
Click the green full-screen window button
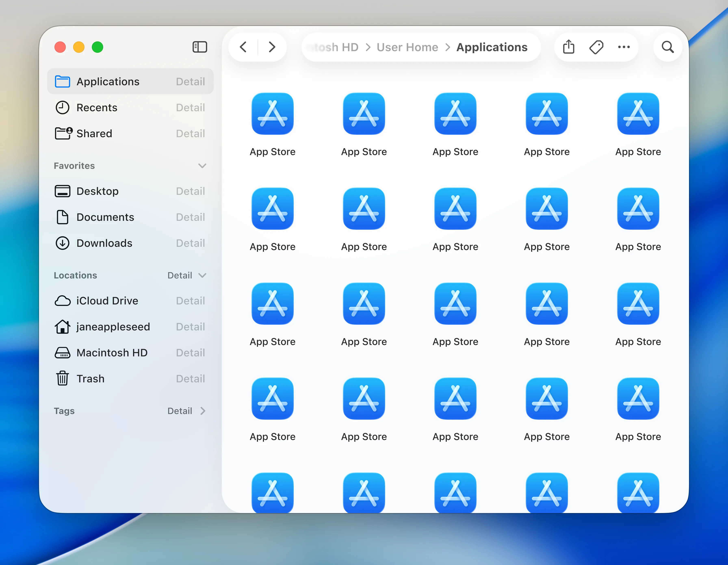pos(98,47)
